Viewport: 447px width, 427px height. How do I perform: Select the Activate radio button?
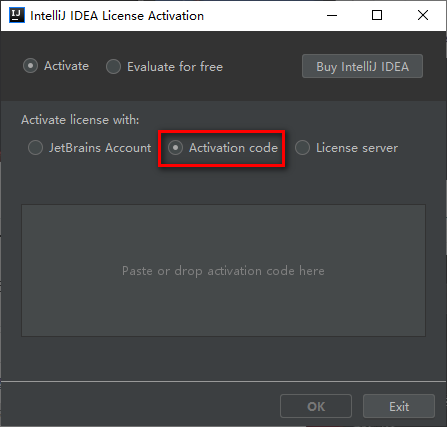(x=30, y=66)
